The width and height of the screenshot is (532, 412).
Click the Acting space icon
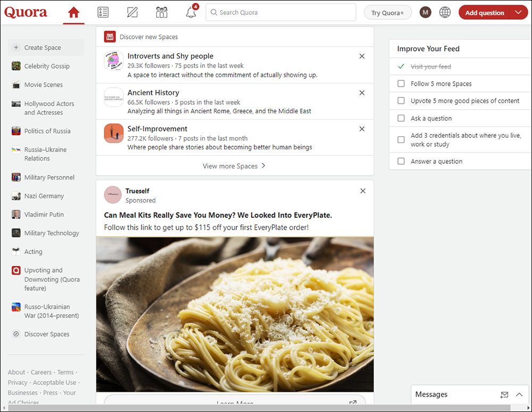point(16,251)
